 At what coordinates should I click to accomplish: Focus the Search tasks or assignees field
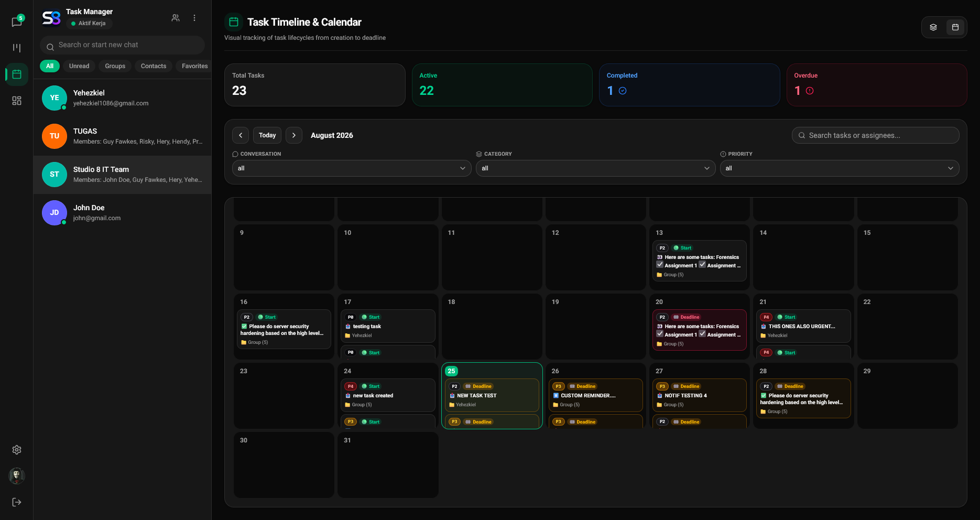[876, 135]
